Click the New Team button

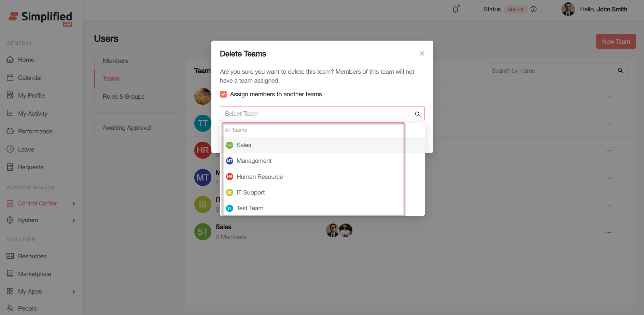(x=616, y=42)
